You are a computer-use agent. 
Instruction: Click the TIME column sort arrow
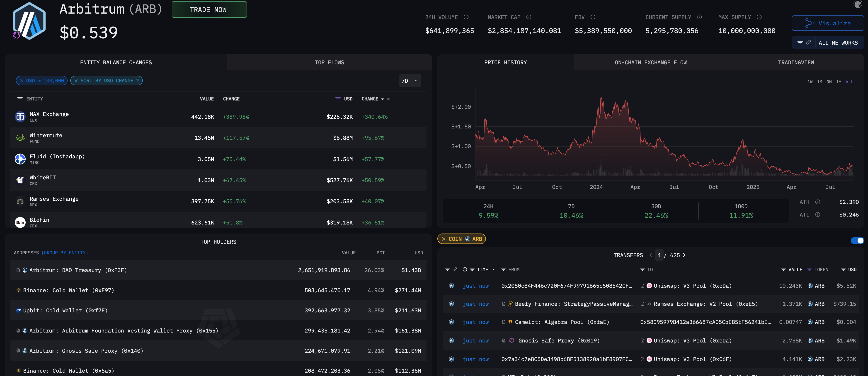pyautogui.click(x=493, y=270)
